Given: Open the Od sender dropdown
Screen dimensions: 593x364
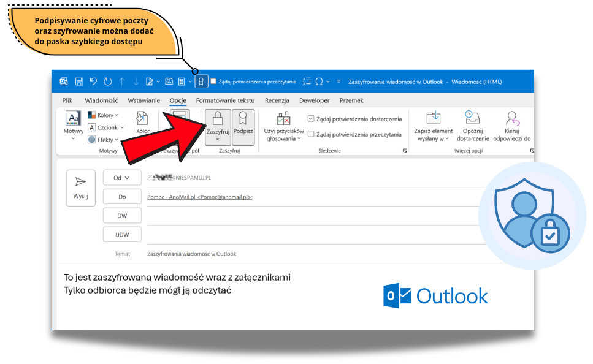Looking at the screenshot, I should [x=122, y=178].
